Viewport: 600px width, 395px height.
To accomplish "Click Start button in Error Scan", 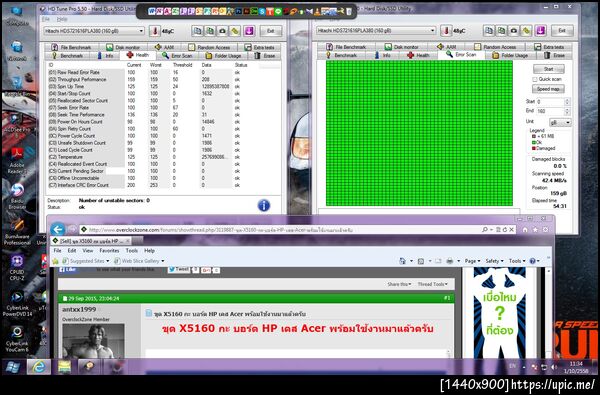I will tap(548, 69).
